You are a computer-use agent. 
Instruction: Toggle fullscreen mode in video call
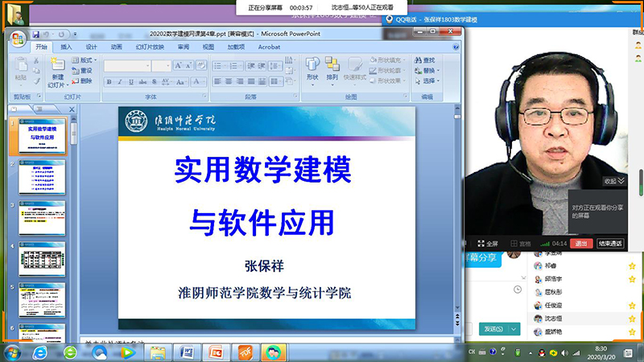tap(486, 243)
